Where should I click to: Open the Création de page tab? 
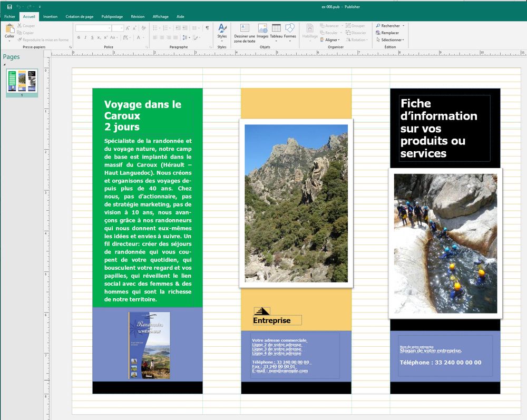(x=79, y=16)
